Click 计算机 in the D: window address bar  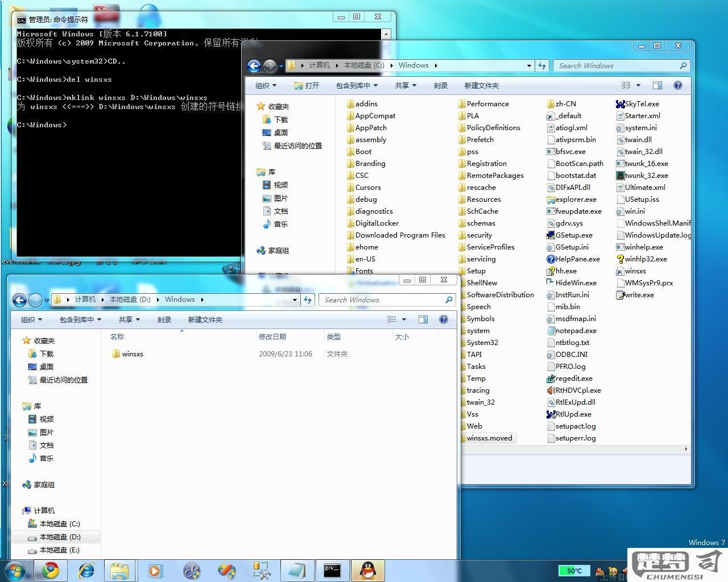(x=85, y=300)
